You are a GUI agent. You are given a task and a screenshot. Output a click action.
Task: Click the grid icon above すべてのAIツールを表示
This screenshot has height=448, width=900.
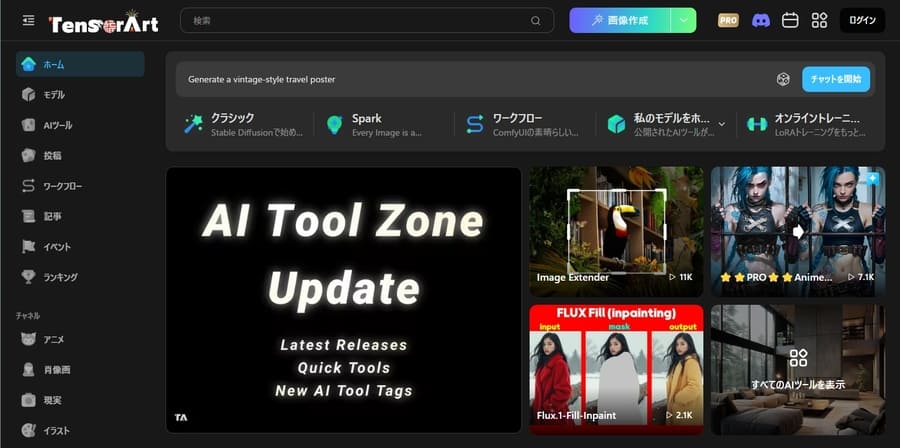(x=798, y=358)
